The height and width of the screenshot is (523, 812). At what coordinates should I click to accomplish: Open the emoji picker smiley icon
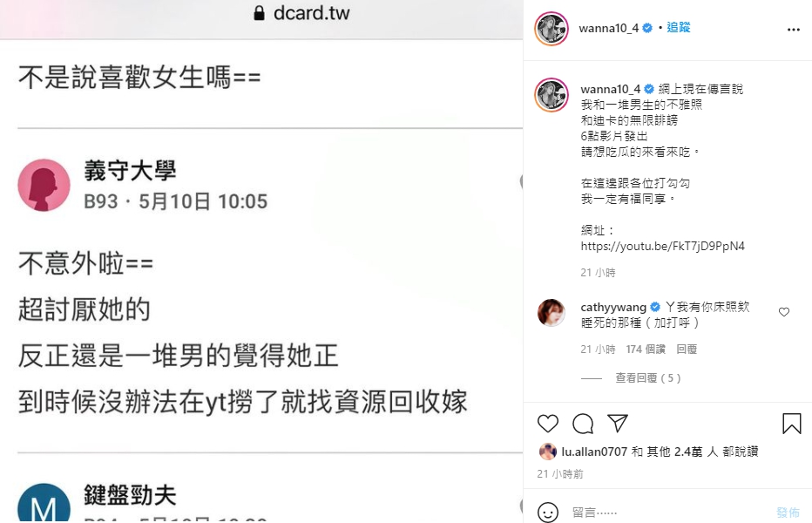[x=548, y=513]
